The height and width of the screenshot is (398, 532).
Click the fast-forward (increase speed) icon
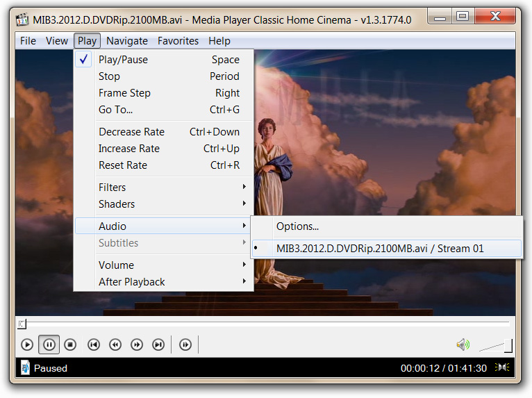coord(137,345)
